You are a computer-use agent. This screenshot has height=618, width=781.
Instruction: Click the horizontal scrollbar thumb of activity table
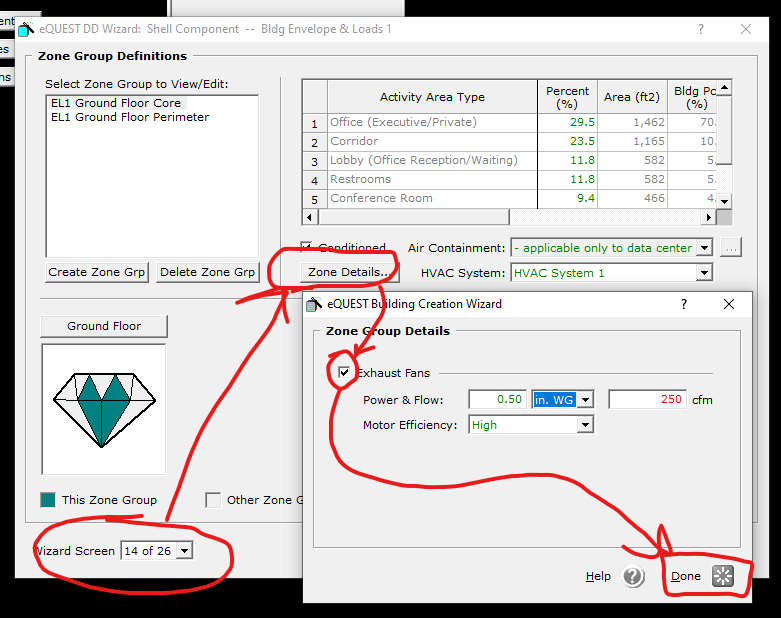coord(414,217)
